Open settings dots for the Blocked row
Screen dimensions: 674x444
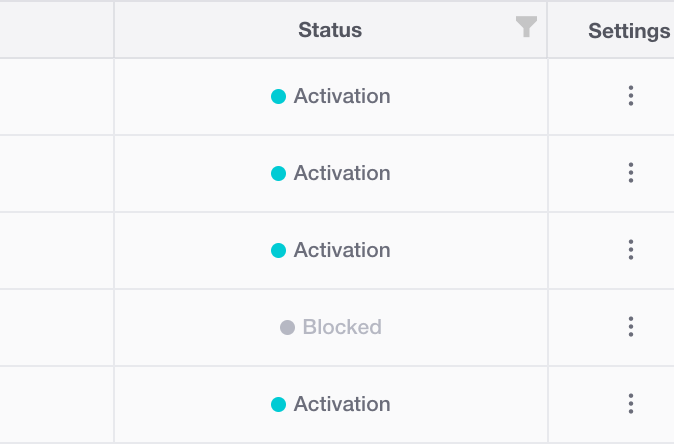631,327
